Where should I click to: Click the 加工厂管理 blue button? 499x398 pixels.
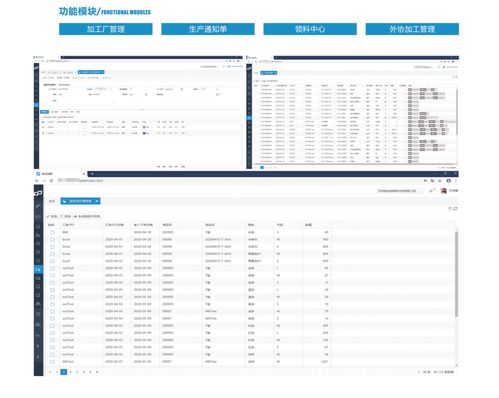pyautogui.click(x=106, y=29)
